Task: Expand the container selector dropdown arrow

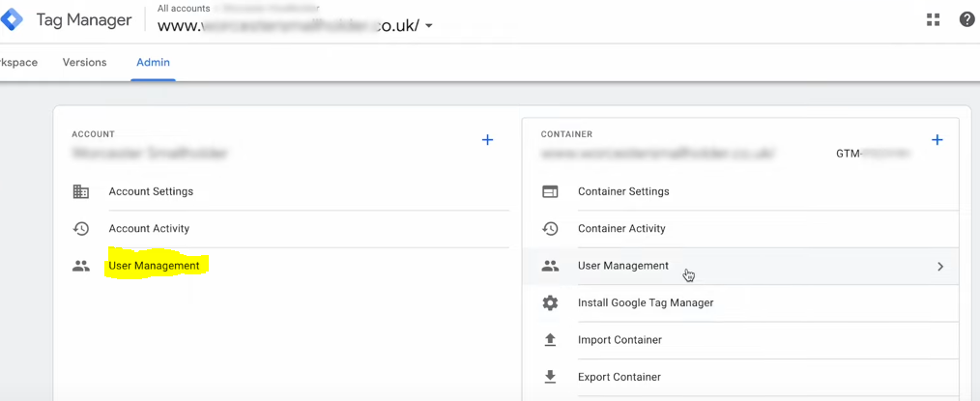Action: [x=429, y=26]
